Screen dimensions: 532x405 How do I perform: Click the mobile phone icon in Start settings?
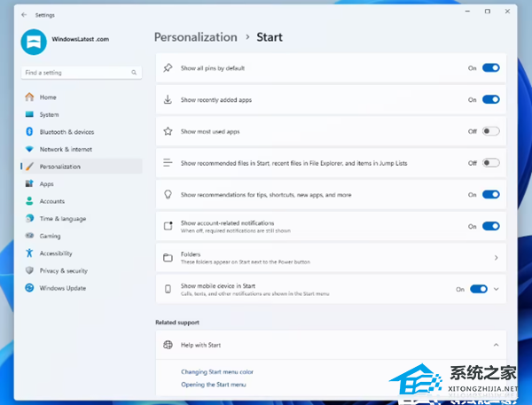tap(168, 289)
